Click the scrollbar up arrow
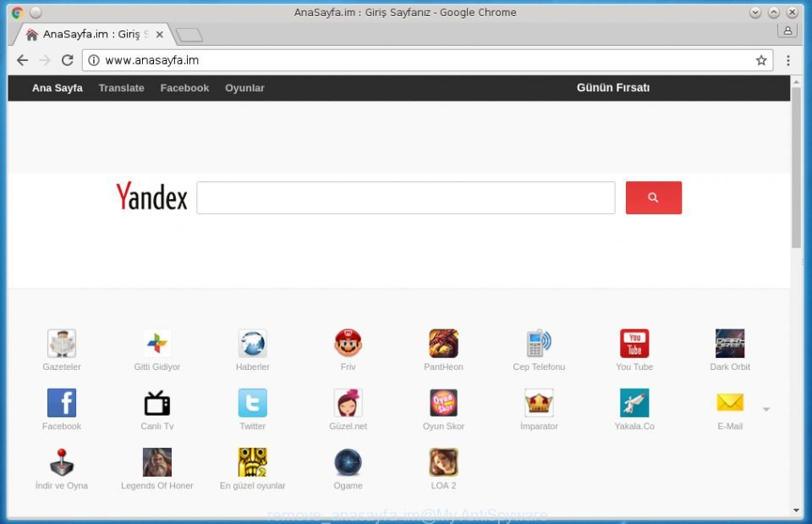The height and width of the screenshot is (524, 812). (796, 81)
